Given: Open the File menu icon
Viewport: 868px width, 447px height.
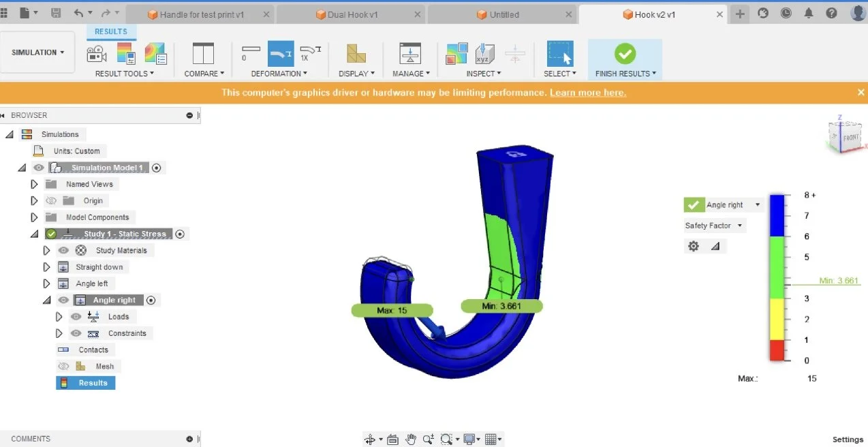Looking at the screenshot, I should [x=25, y=13].
